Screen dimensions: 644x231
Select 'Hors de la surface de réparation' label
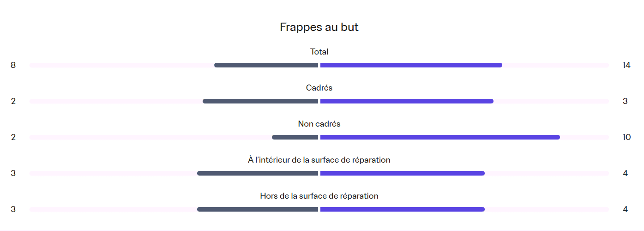(319, 196)
